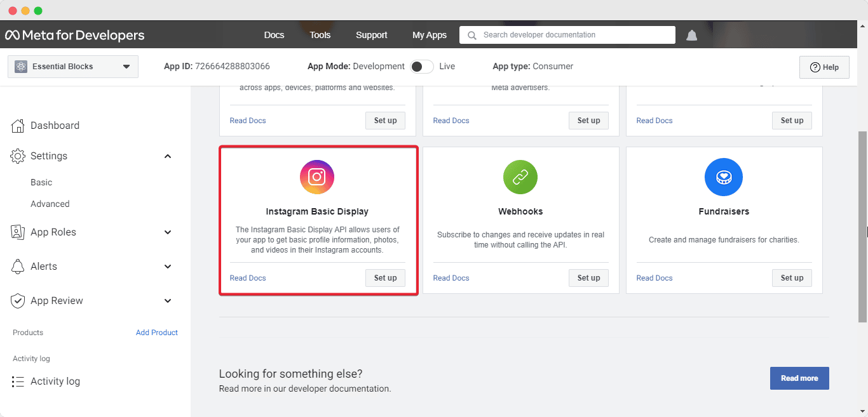868x417 pixels.
Task: Click Set up above the Webhooks card
Action: (x=588, y=121)
